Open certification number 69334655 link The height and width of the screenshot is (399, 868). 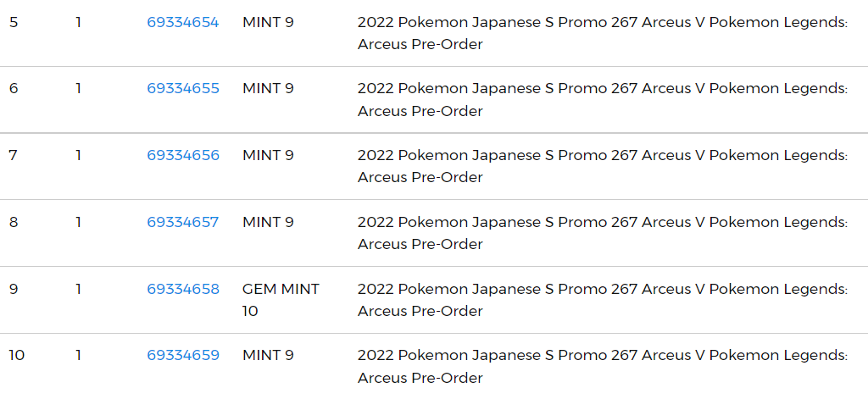pos(183,89)
